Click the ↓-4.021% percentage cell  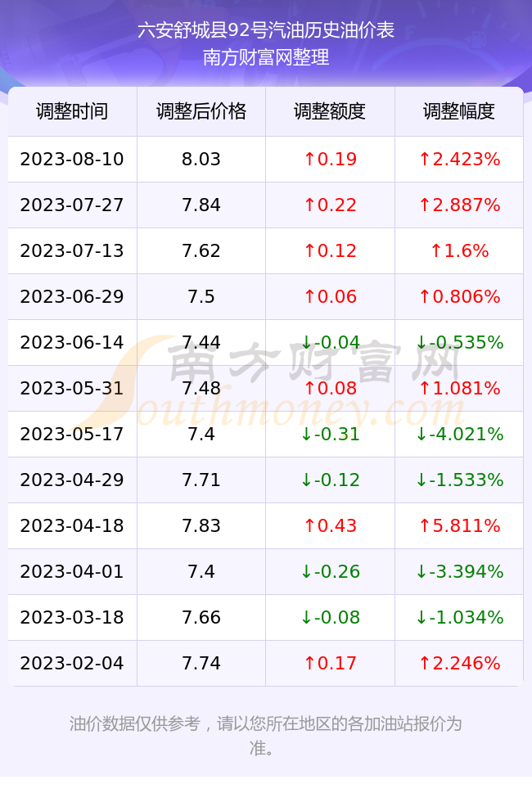point(459,435)
